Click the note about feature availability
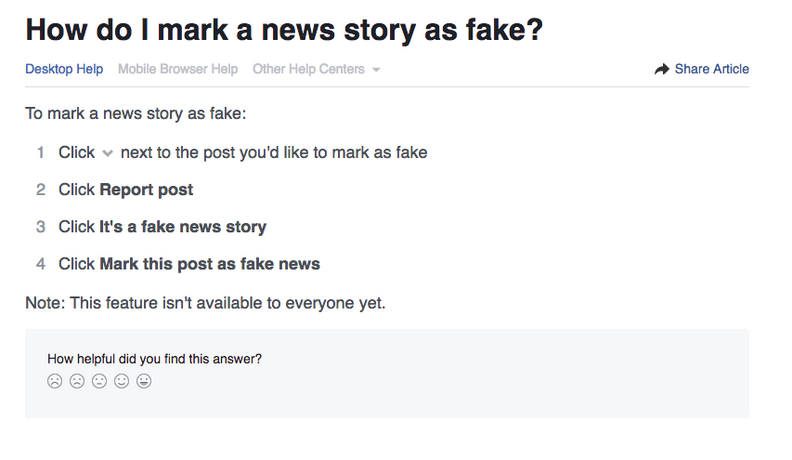Screen dimensions: 792x460 205,302
